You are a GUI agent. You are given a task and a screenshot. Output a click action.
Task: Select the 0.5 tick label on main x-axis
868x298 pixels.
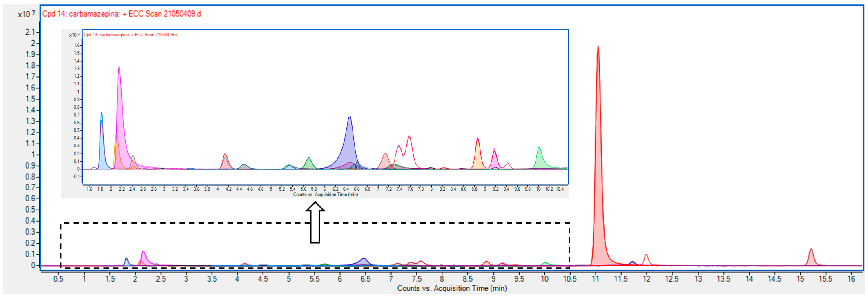58,279
